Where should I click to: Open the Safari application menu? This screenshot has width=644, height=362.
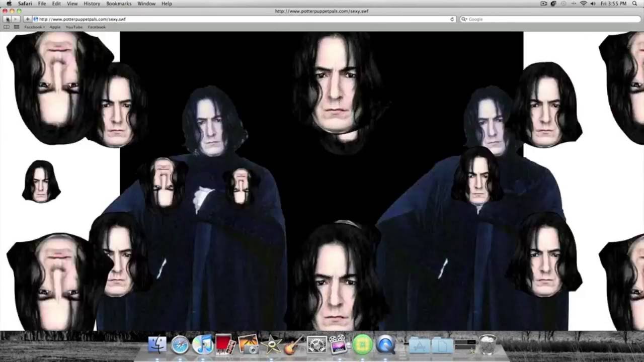25,4
